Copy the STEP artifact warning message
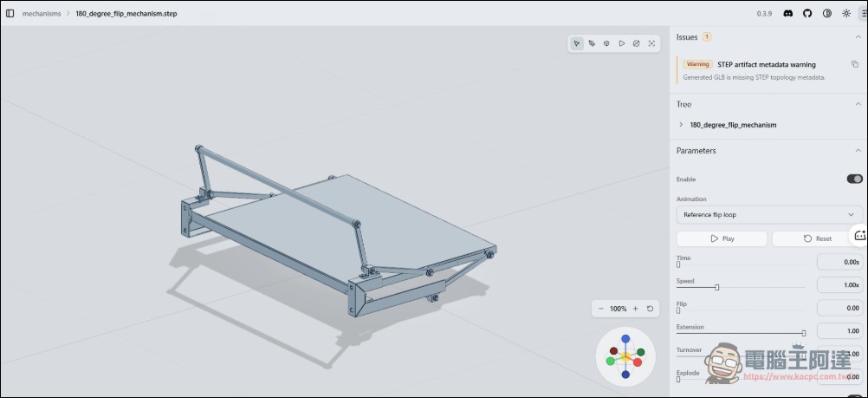Viewport: 868px width, 398px height. tap(855, 64)
